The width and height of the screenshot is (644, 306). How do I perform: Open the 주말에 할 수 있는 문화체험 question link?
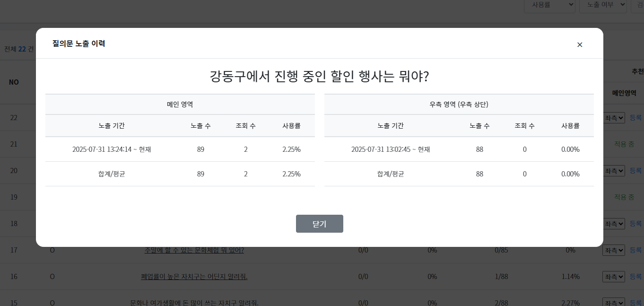point(194,250)
